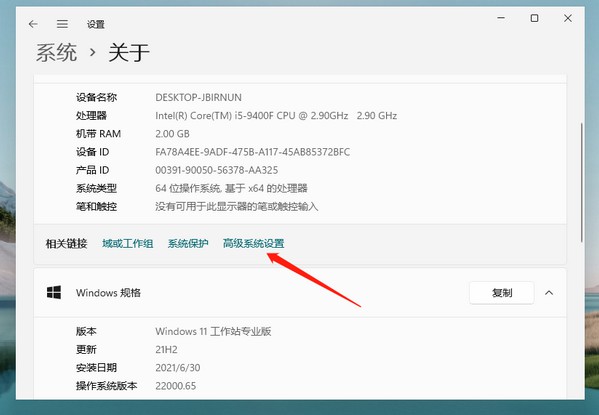Open the 高级系统设置 link

(253, 243)
